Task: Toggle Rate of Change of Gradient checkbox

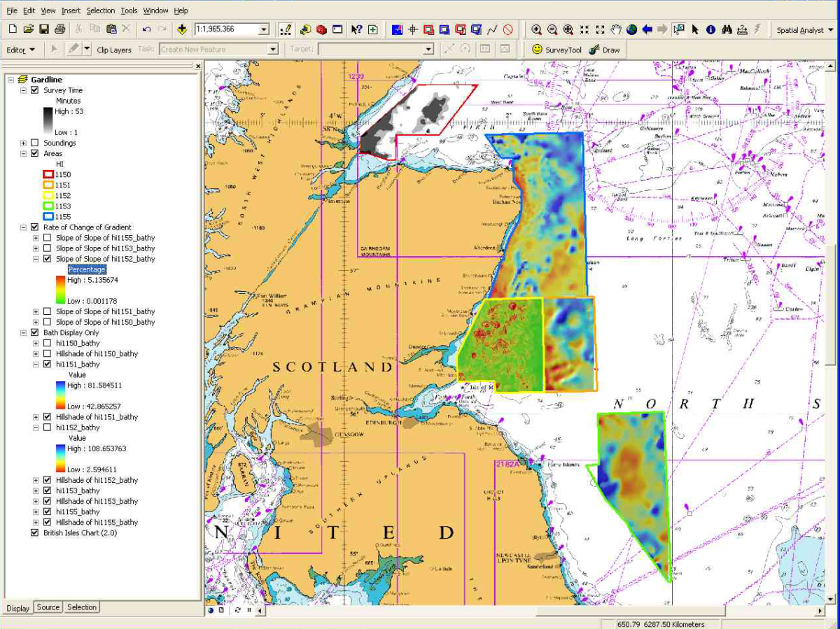Action: coord(35,227)
